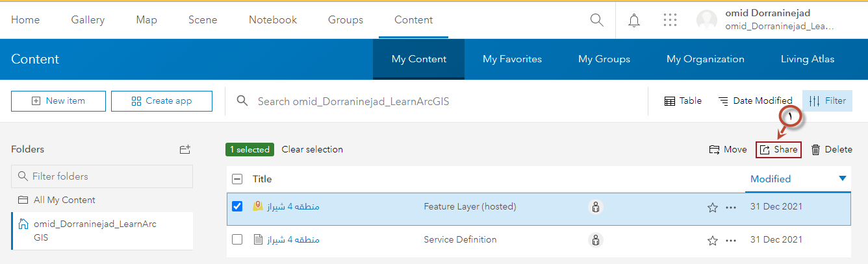Switch to the My Favorites tab
This screenshot has height=264, width=868.
(512, 59)
